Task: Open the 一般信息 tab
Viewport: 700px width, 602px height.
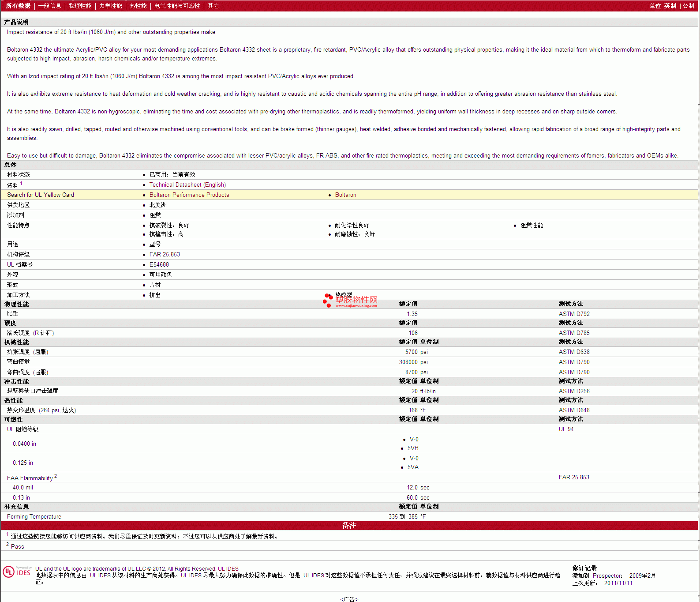Action: tap(50, 6)
